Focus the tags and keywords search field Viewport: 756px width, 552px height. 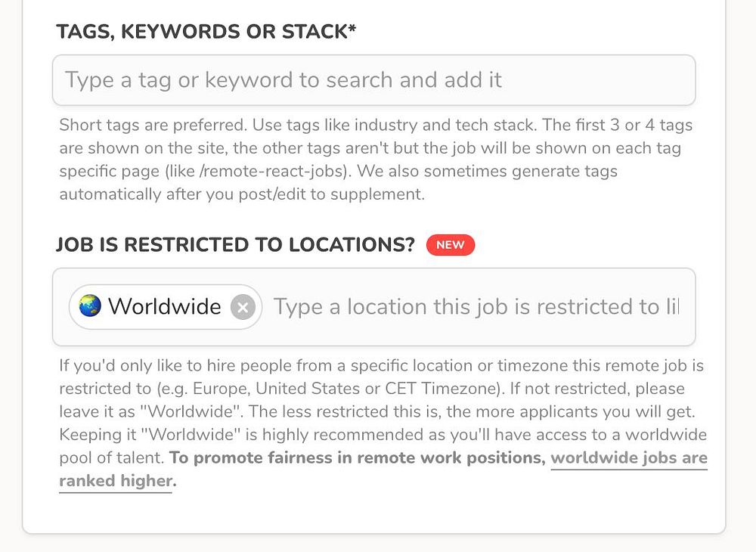373,80
